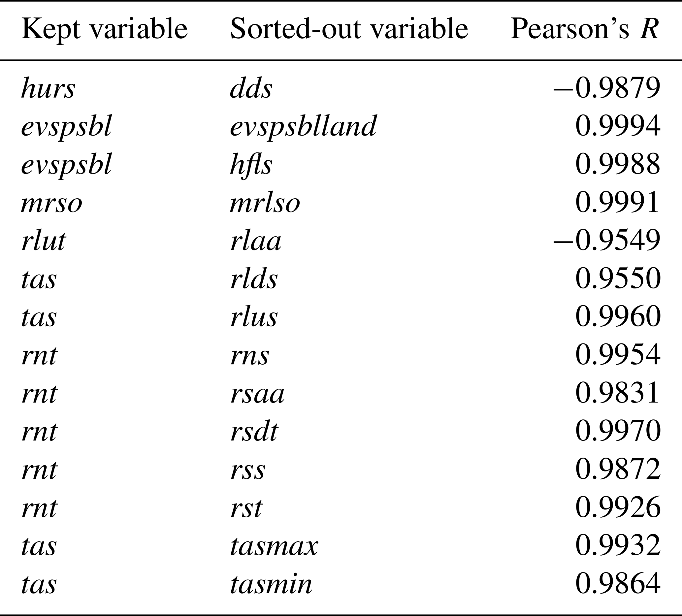Select the 'rlaa' variable cell
The image size is (682, 616).
click(x=256, y=241)
